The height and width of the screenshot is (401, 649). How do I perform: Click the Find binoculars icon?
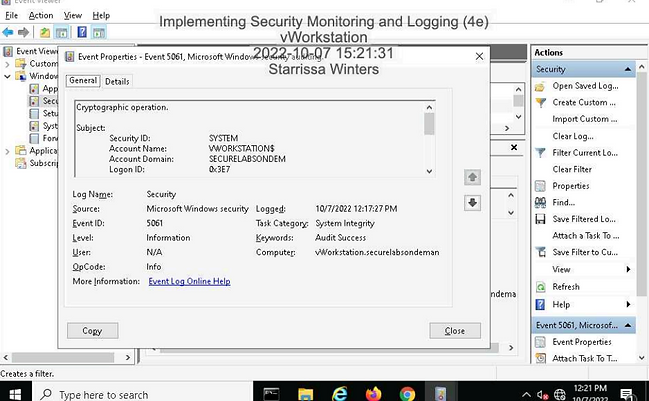[x=540, y=202]
